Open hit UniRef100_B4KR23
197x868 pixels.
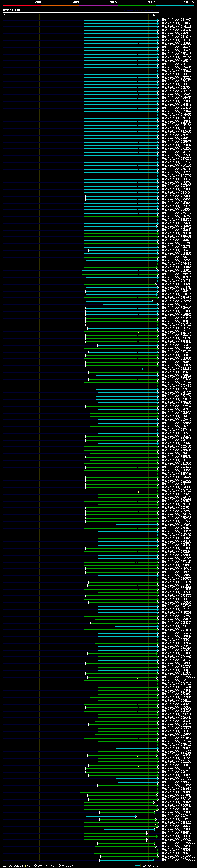[x=177, y=822]
